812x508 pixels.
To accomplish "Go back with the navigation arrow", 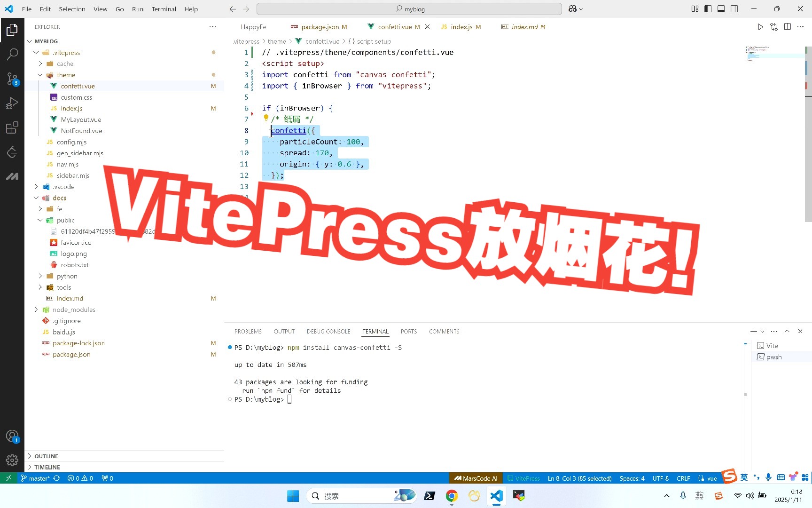I will [x=233, y=9].
